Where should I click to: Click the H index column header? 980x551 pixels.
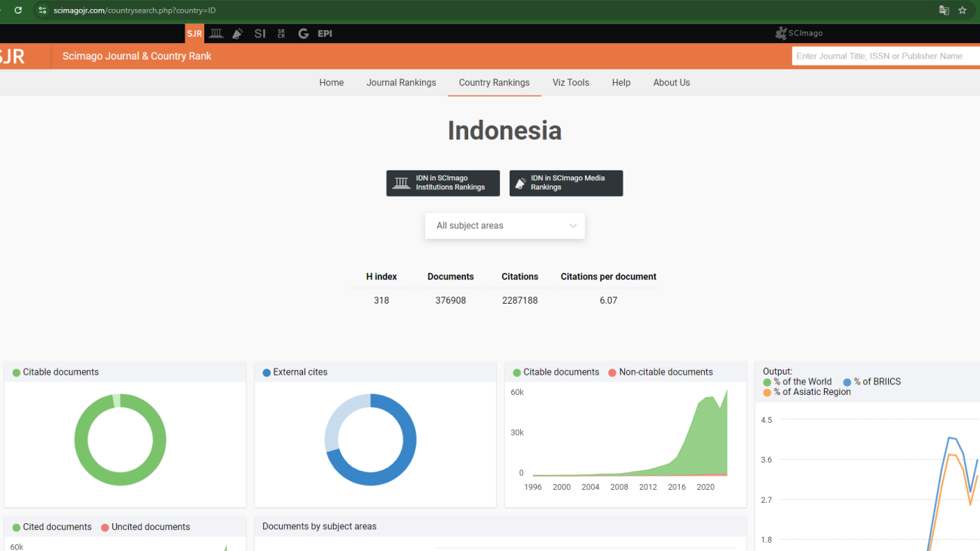coord(381,277)
